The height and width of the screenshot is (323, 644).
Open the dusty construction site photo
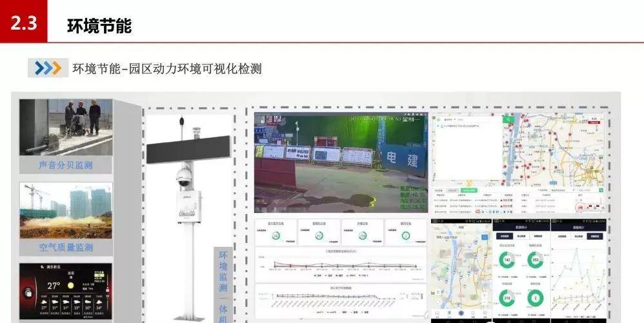tap(65, 211)
